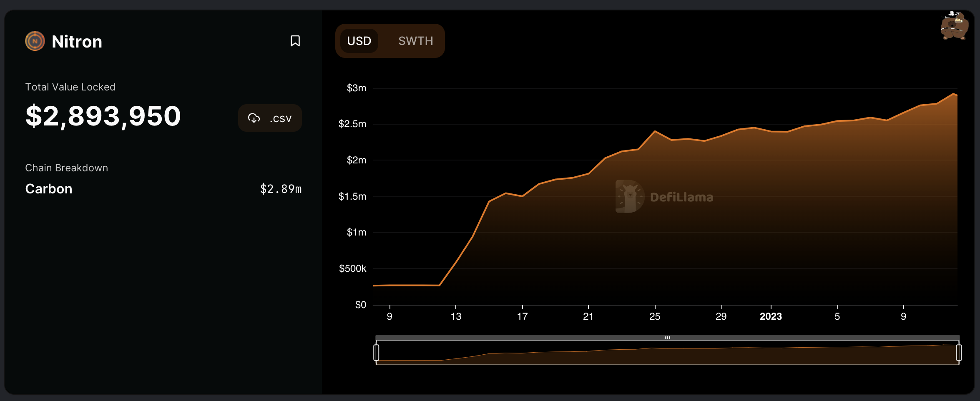
Task: Click the 25 date label on x-axis
Action: click(x=655, y=316)
